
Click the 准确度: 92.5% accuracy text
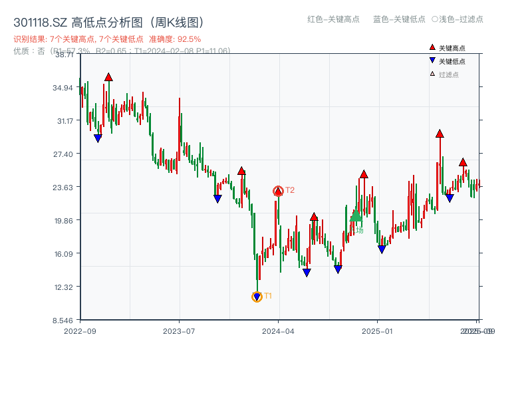pos(175,40)
